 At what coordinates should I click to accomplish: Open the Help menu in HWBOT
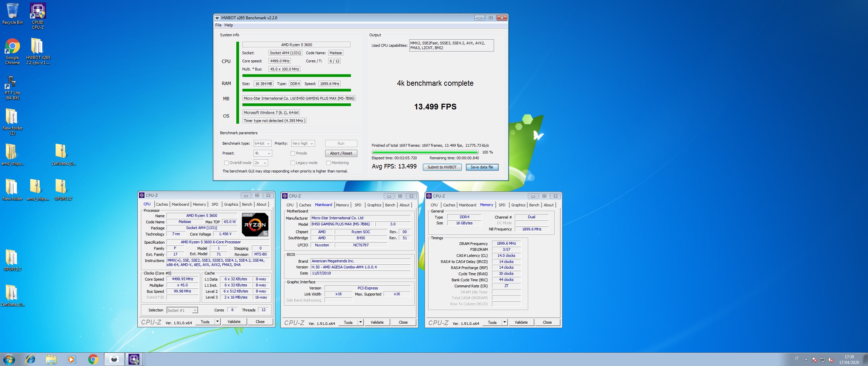click(229, 25)
